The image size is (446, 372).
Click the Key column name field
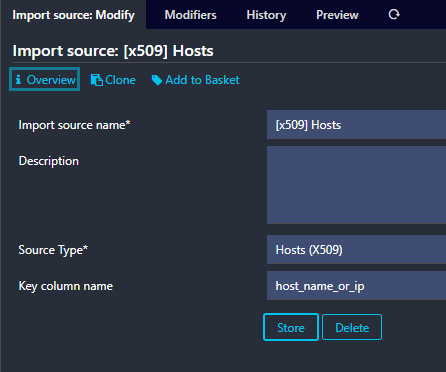point(356,286)
